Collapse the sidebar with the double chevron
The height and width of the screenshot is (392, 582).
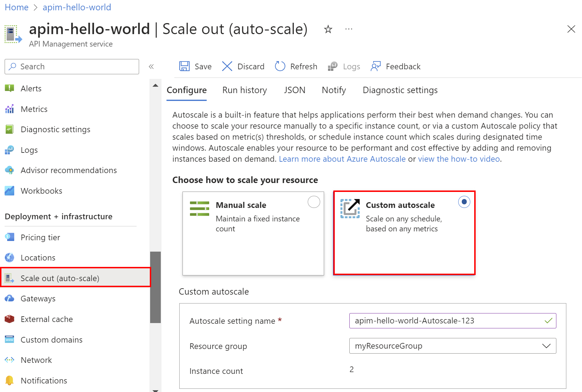[151, 66]
